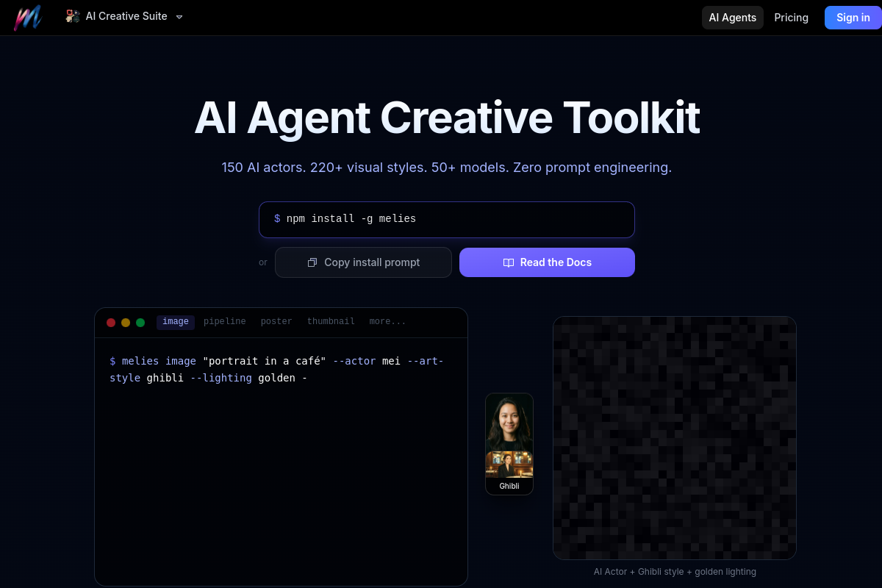Click the 'Ghibli' label under thumbnails
882x588 pixels.
point(509,486)
